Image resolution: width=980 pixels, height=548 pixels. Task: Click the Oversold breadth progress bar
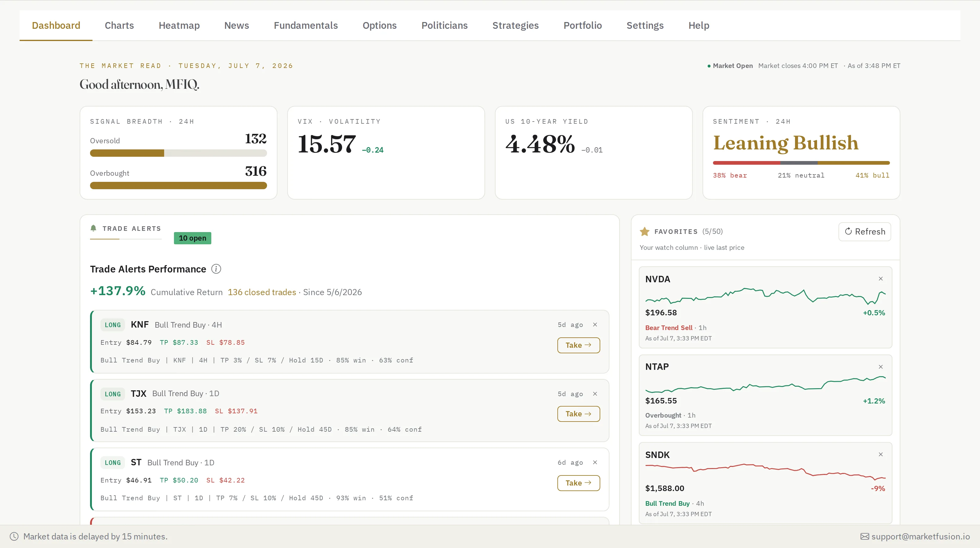[179, 153]
